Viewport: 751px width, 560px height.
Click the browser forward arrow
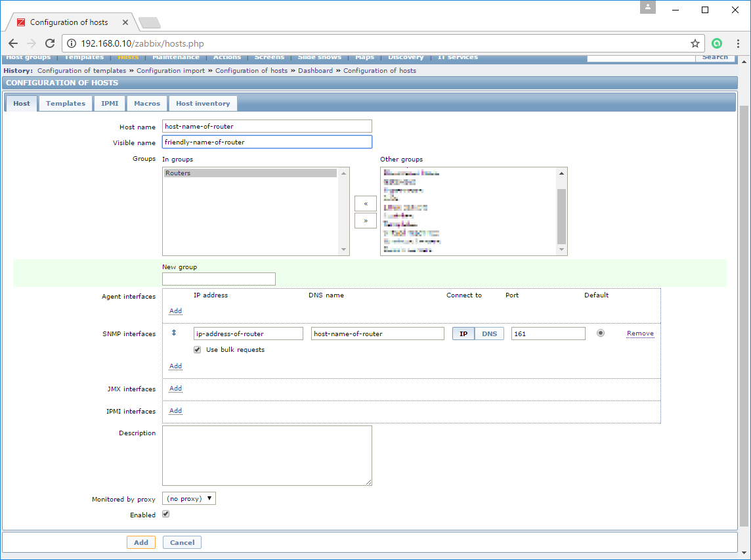[x=32, y=43]
